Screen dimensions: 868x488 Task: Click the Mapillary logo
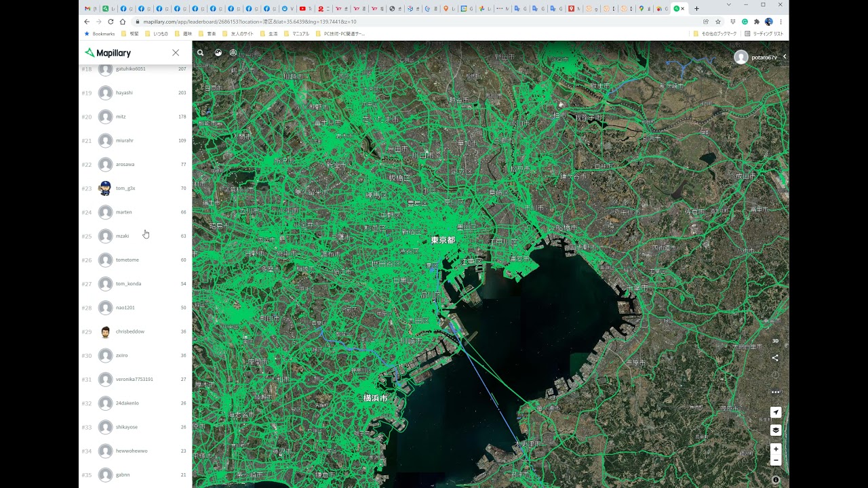tap(108, 53)
